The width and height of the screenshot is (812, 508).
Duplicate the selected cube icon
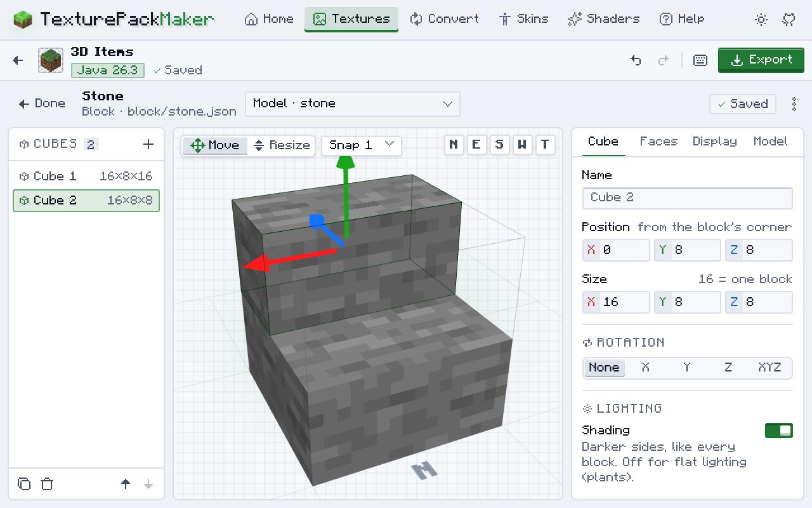click(24, 484)
